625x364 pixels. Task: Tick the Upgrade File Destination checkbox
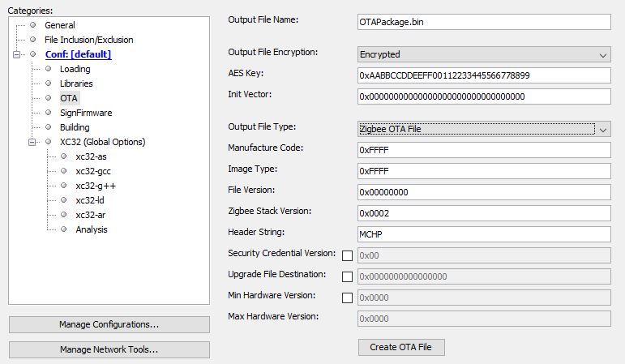tap(347, 276)
